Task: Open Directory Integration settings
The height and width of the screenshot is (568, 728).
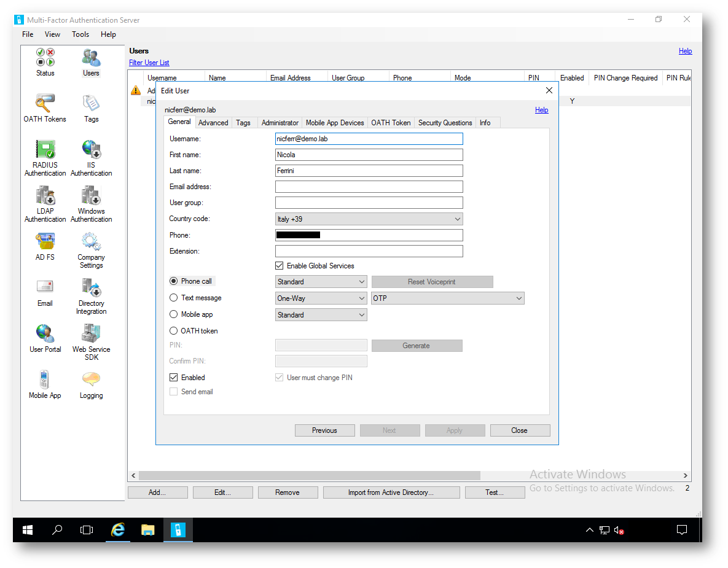Action: (91, 296)
